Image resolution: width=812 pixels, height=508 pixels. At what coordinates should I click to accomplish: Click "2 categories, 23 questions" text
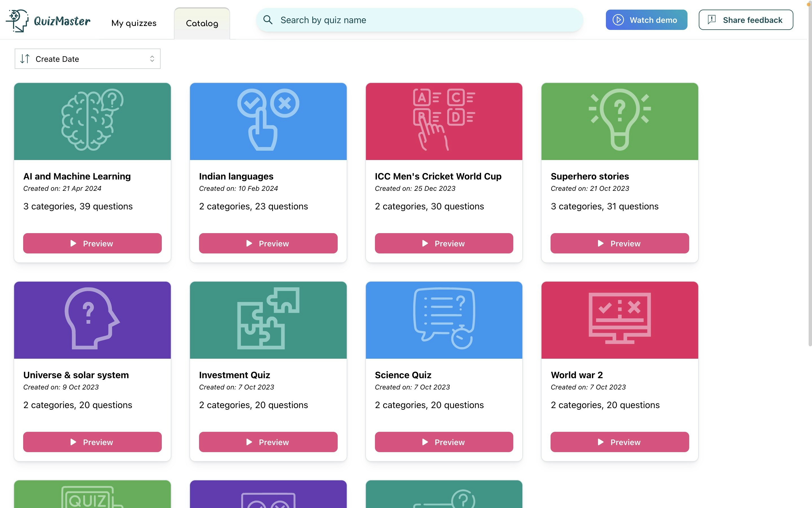point(254,206)
